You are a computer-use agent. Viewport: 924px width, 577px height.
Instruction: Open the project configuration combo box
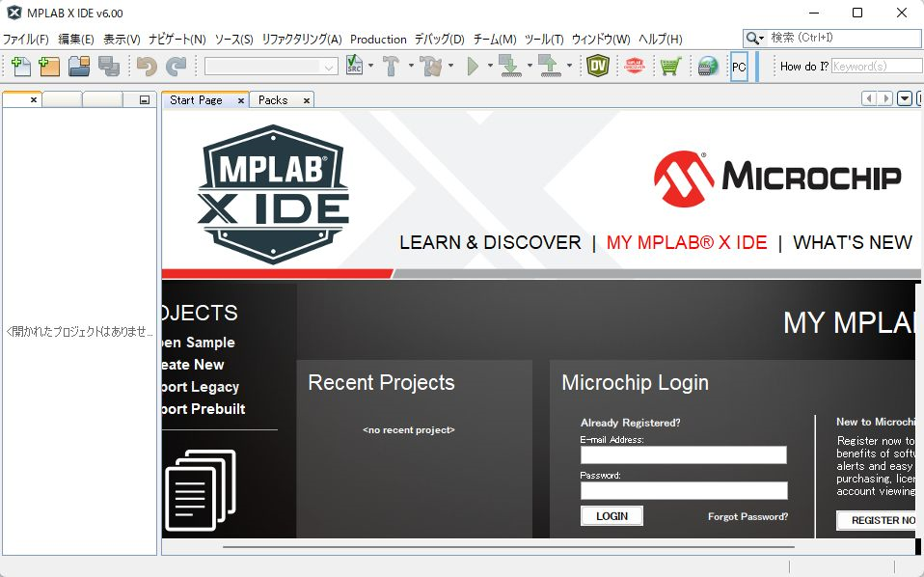coord(271,67)
